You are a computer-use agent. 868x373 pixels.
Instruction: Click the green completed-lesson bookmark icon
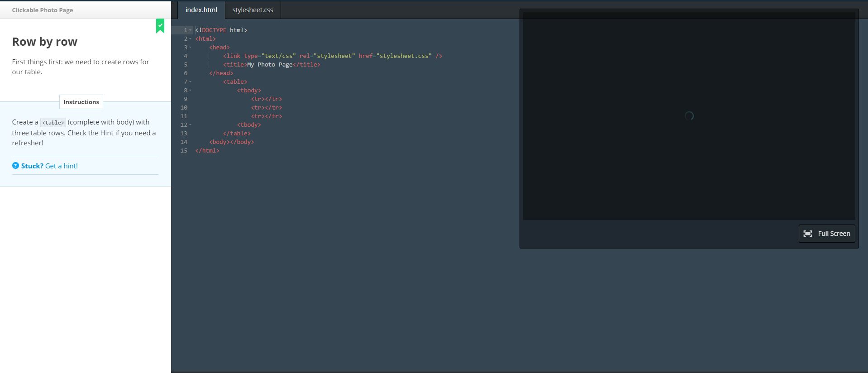click(x=160, y=26)
